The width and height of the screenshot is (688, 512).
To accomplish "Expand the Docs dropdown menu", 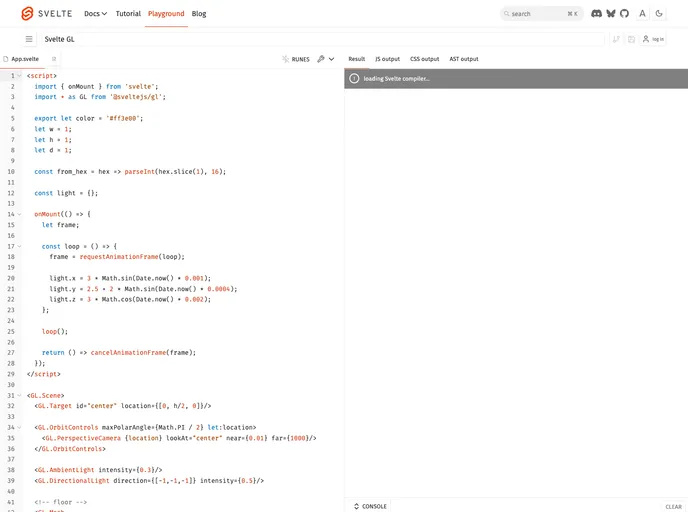I will pyautogui.click(x=96, y=14).
